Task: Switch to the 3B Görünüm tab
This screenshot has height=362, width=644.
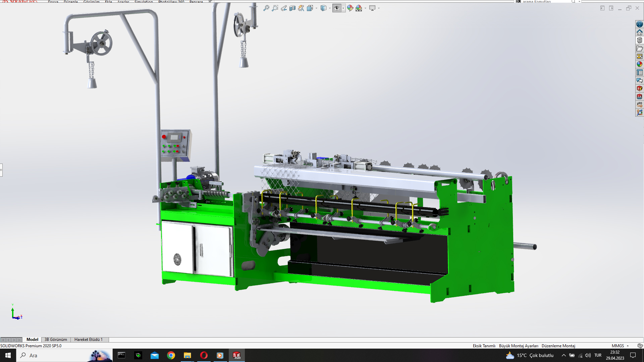Action: coord(56,340)
